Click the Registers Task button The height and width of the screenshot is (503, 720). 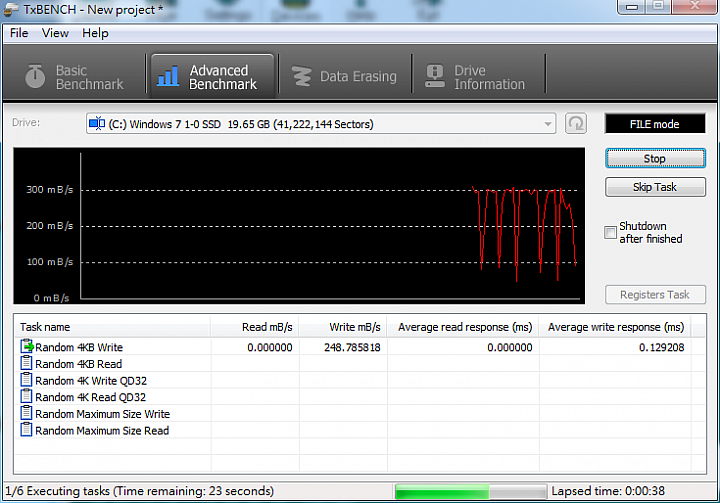click(655, 294)
